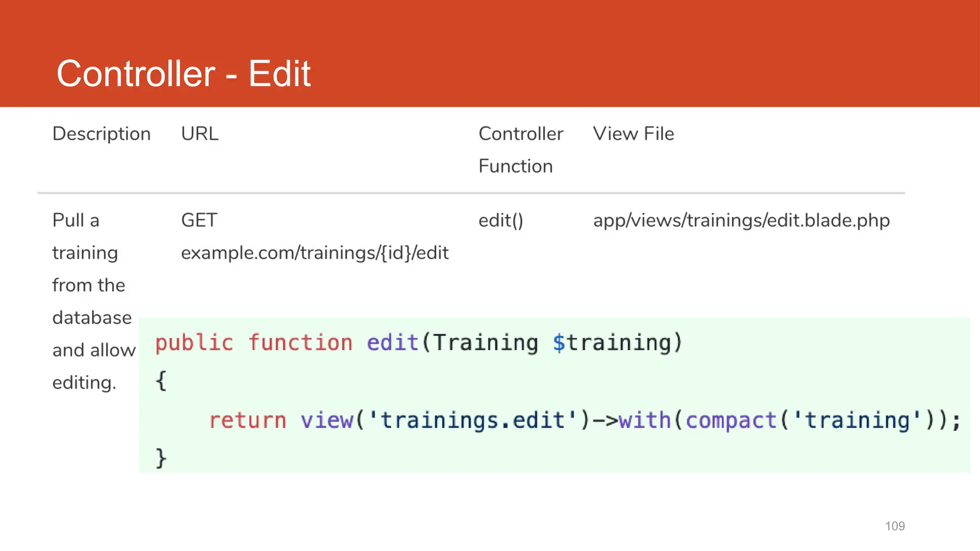Click the 'Pull a' description text
The height and width of the screenshot is (551, 980).
click(76, 220)
